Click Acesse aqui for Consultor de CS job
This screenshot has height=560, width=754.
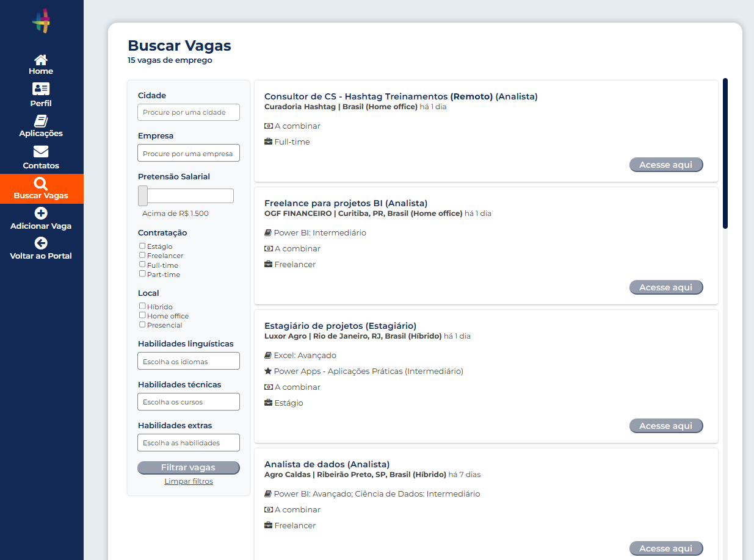point(665,165)
